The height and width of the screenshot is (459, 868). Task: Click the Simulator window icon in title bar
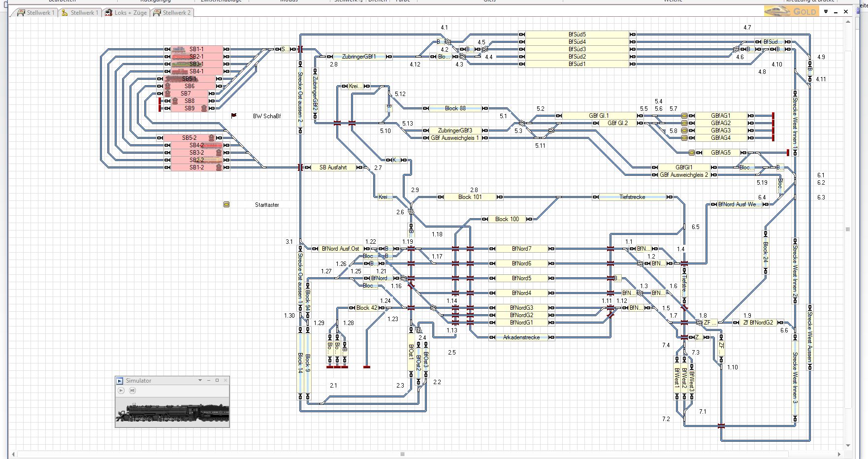click(120, 381)
